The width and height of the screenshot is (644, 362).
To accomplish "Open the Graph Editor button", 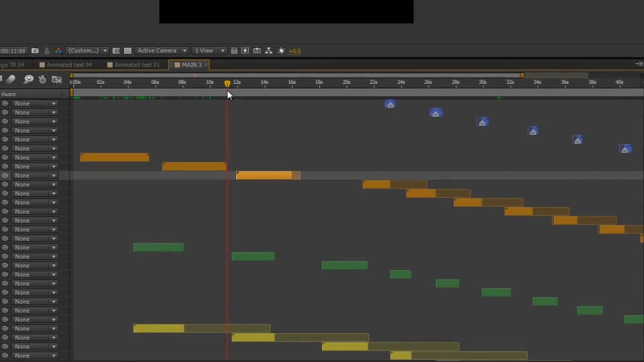I will (56, 79).
